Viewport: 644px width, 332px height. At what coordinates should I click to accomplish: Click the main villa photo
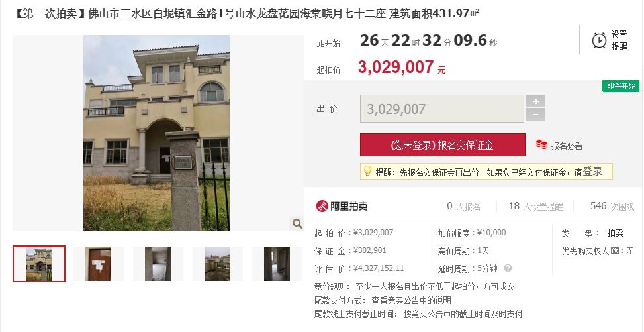tap(156, 133)
